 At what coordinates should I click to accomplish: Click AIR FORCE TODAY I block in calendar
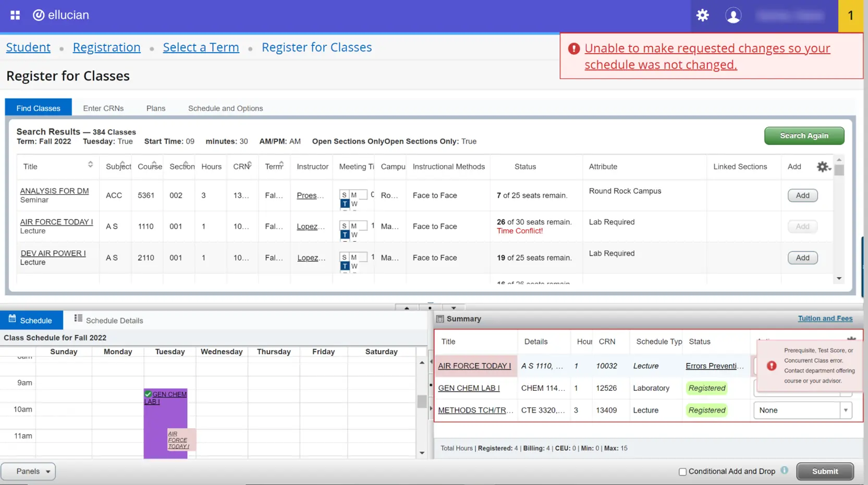[181, 440]
